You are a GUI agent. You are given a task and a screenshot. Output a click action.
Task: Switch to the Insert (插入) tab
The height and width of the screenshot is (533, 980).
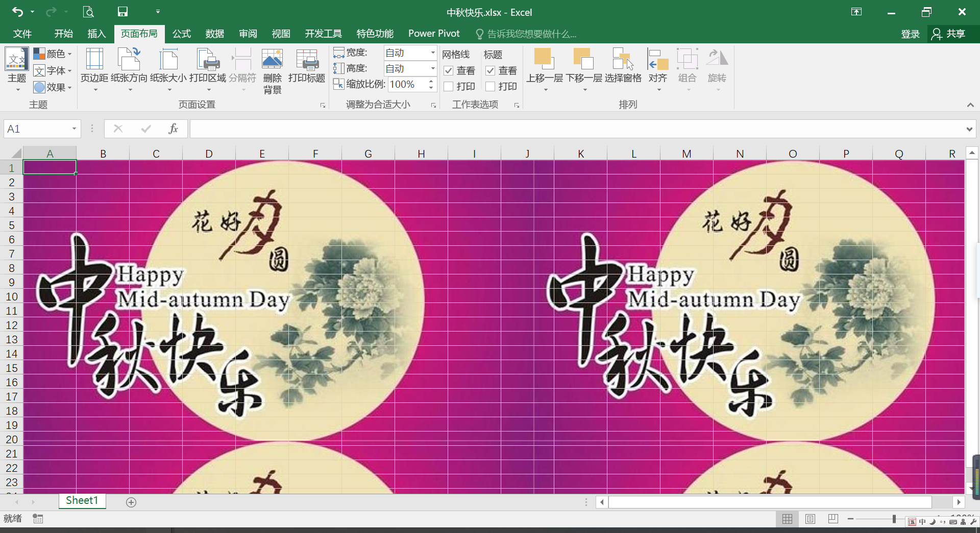click(96, 34)
